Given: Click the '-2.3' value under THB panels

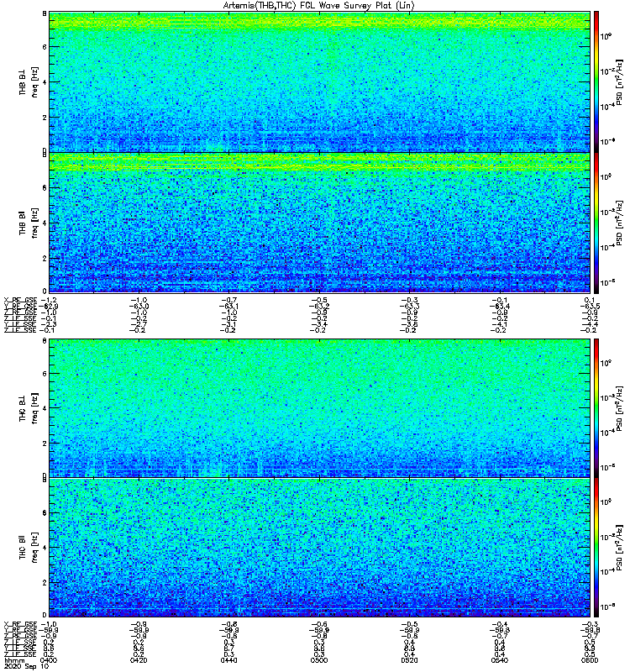Looking at the screenshot, I should 49,324.
